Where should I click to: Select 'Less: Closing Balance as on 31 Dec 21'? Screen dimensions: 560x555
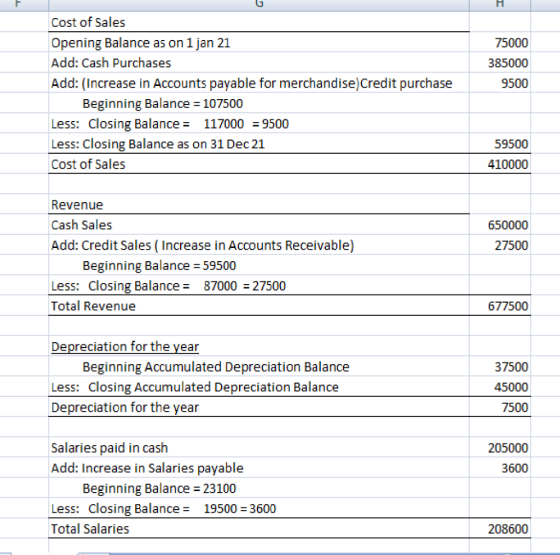[x=259, y=144]
